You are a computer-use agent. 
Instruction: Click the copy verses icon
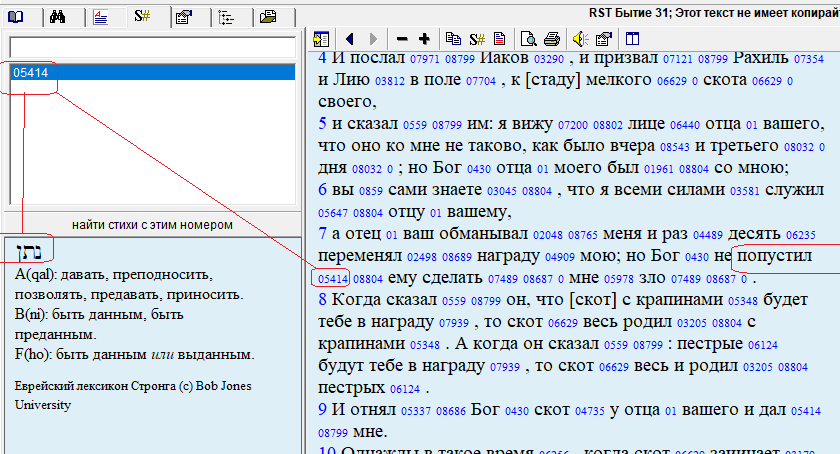[453, 39]
